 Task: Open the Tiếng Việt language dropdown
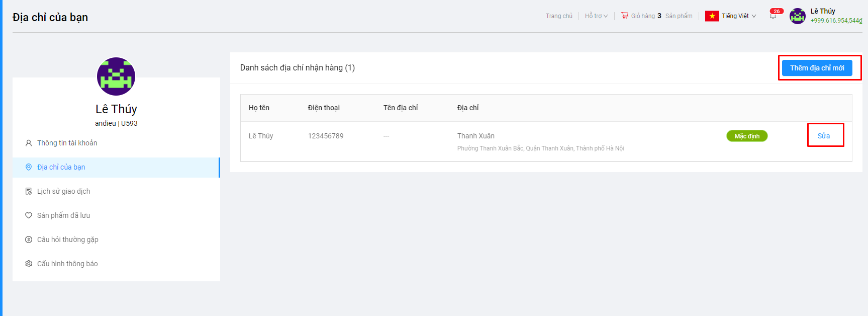738,16
